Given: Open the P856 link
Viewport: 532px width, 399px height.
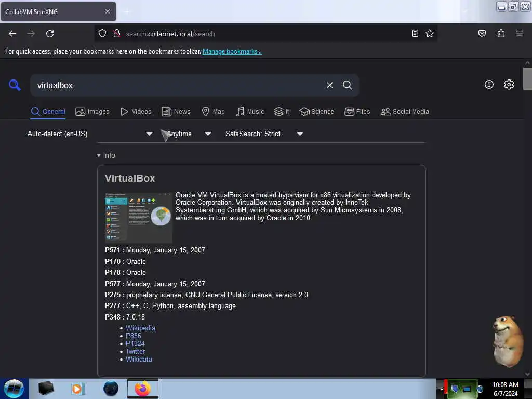Looking at the screenshot, I should pyautogui.click(x=134, y=336).
